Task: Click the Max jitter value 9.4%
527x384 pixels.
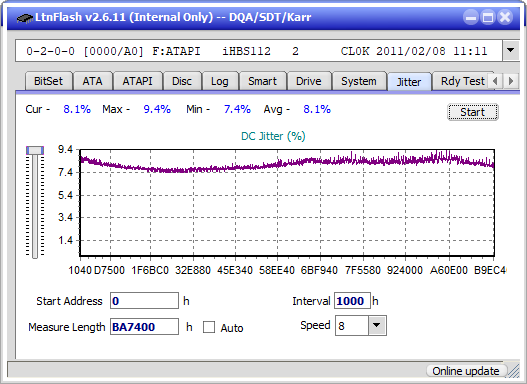Action: [157, 109]
